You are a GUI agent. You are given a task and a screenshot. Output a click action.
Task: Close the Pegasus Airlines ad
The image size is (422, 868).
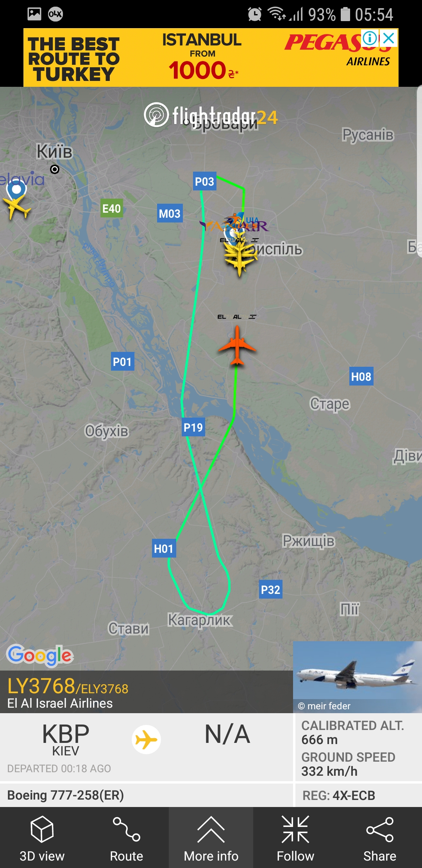pos(388,38)
